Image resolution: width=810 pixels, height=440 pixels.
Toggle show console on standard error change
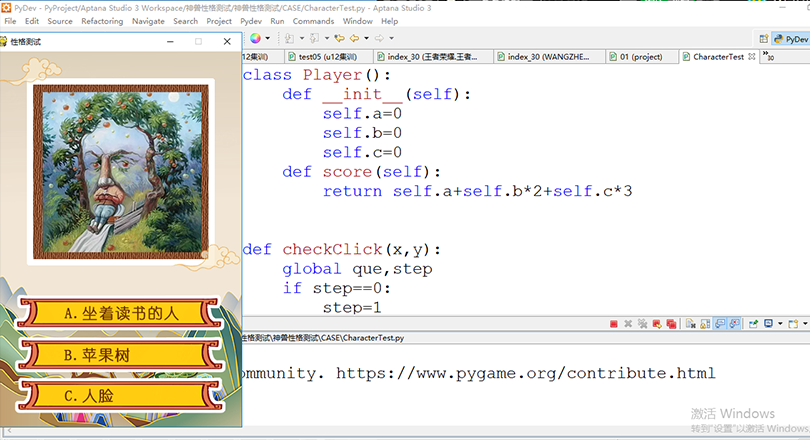[x=733, y=324]
